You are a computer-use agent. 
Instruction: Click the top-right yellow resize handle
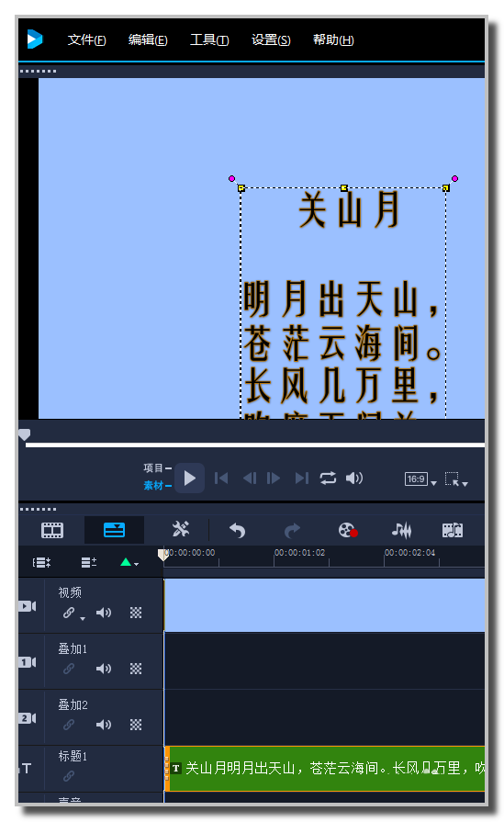446,187
